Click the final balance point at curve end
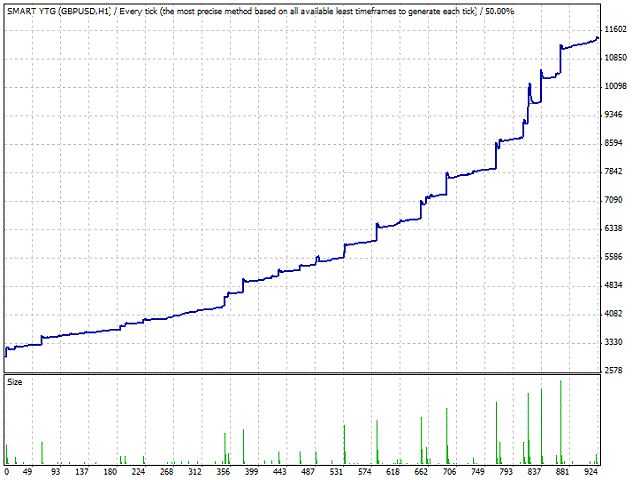This screenshot has width=640, height=480. (x=598, y=38)
